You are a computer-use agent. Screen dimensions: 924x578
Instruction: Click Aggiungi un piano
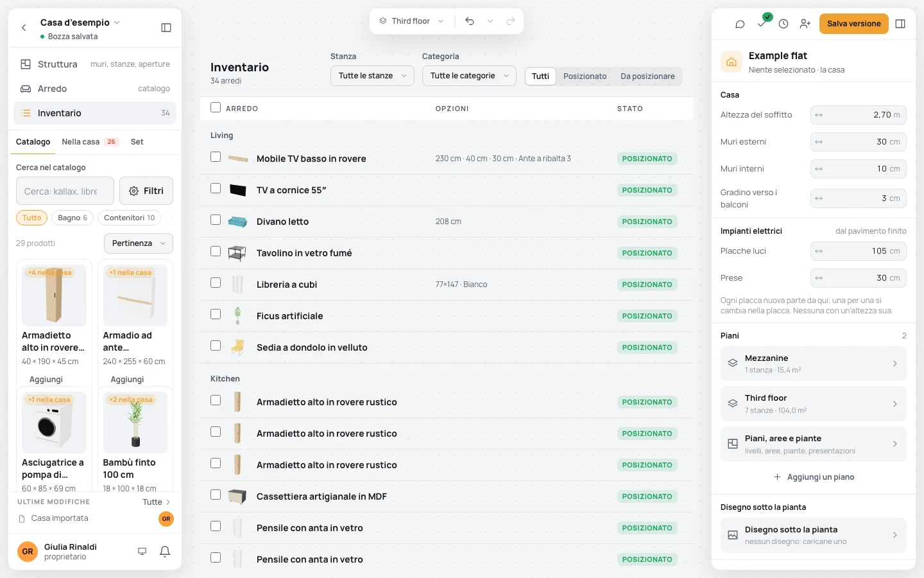click(x=814, y=477)
